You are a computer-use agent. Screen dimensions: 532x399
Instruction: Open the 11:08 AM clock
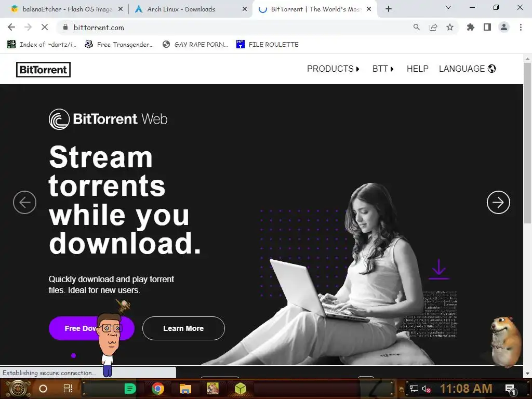pos(466,389)
